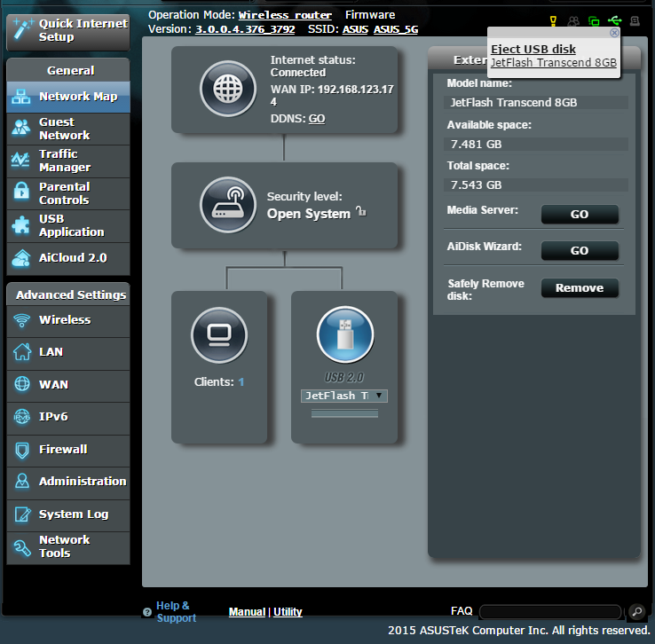
Task: Click the Parental Controls lock icon
Action: coord(21,191)
